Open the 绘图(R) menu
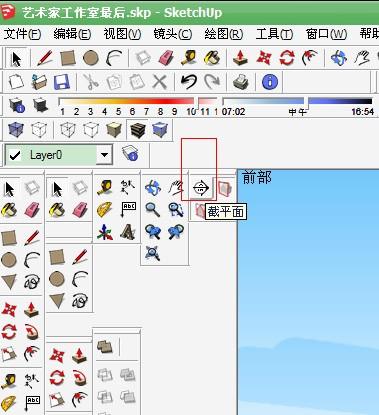 pos(223,34)
